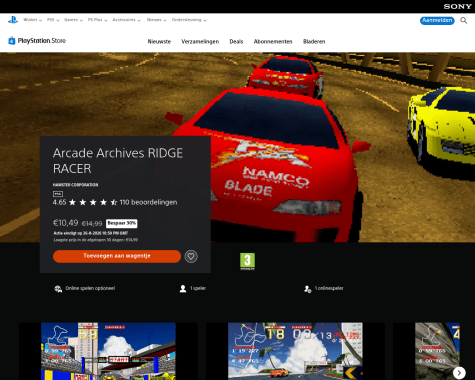Screen dimensions: 475x380
Task: Click the Bespaar 30% discount badge
Action: coord(122,223)
